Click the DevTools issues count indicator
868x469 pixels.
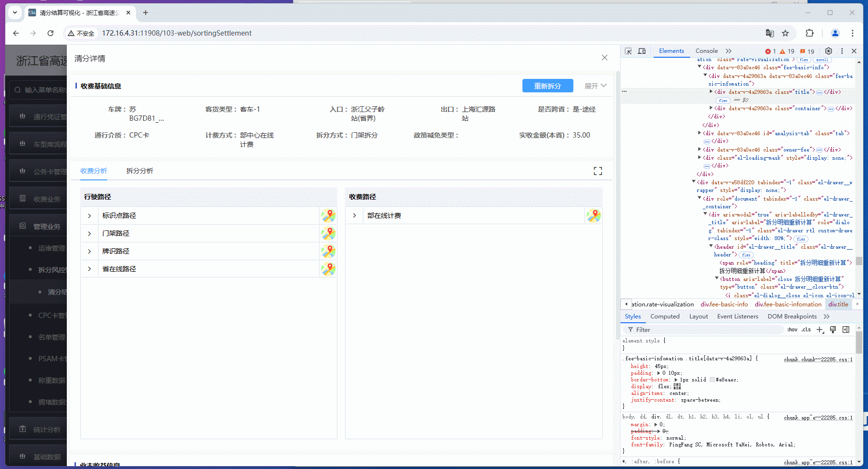(x=807, y=51)
